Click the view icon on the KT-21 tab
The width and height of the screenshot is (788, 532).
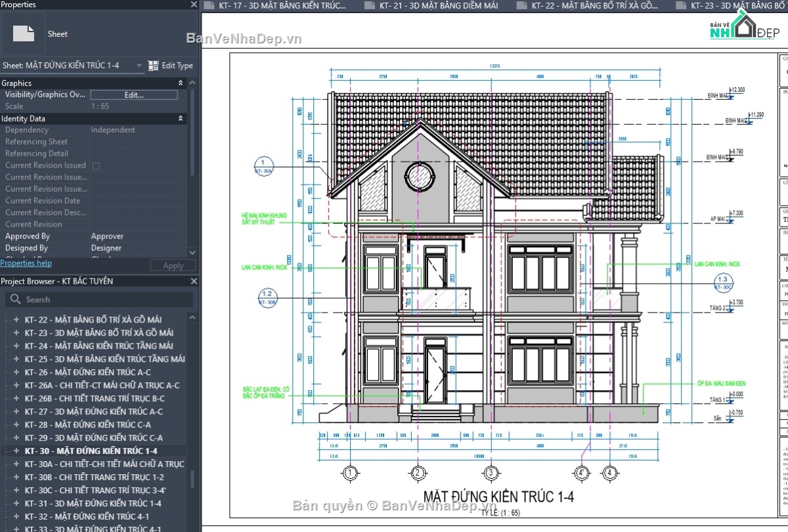tap(370, 6)
